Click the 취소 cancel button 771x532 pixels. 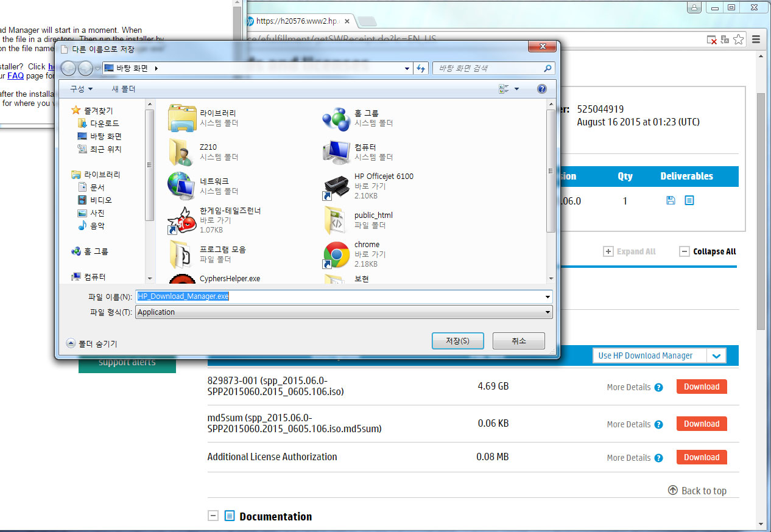[519, 341]
